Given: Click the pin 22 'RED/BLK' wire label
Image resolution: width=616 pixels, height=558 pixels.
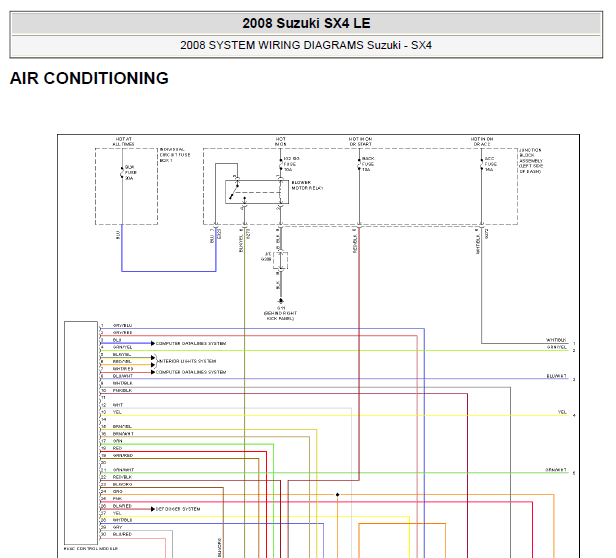Looking at the screenshot, I should tap(122, 477).
